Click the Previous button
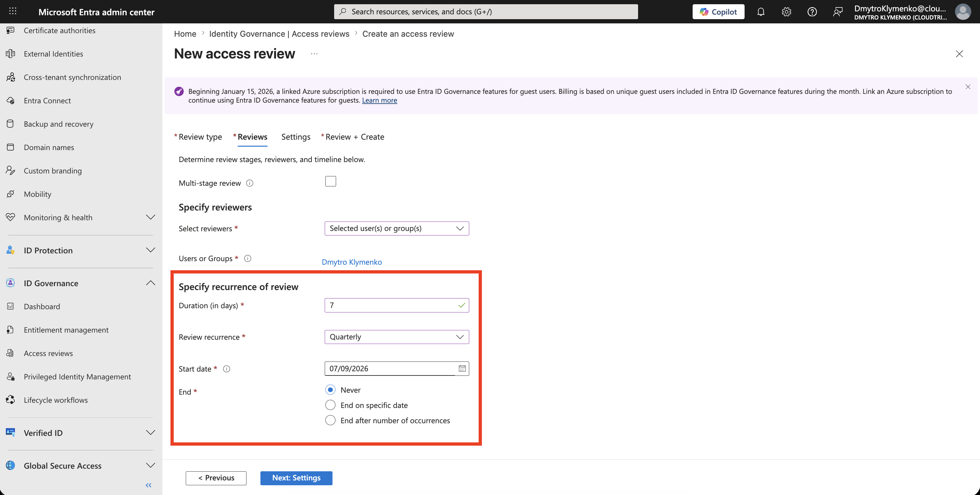The height and width of the screenshot is (495, 980). pos(216,478)
